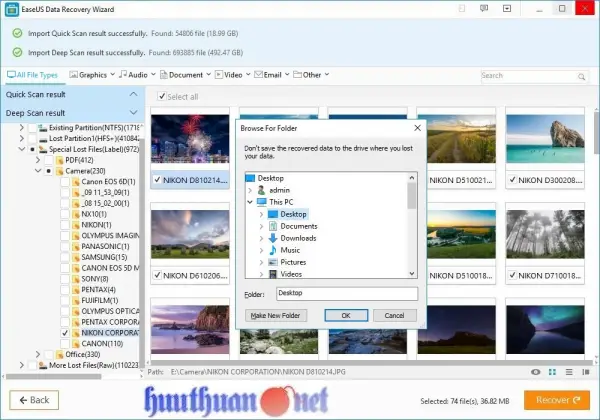This screenshot has height=420, width=600.
Task: Click the search magnifier icon
Action: pyautogui.click(x=581, y=77)
